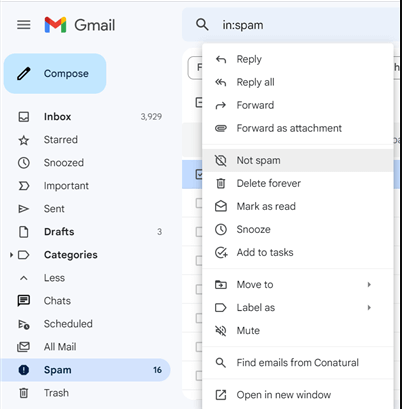Click the Inbox count 3,929

pyautogui.click(x=151, y=117)
